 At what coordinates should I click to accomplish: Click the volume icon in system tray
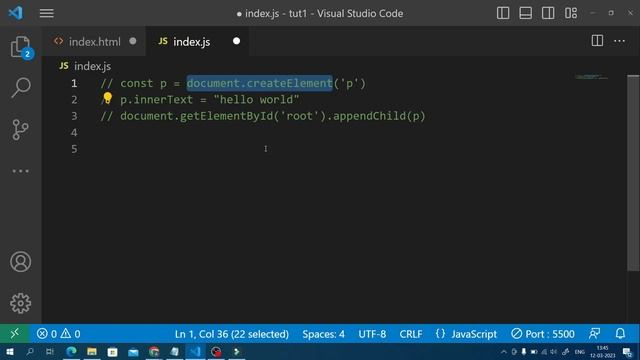[553, 352]
